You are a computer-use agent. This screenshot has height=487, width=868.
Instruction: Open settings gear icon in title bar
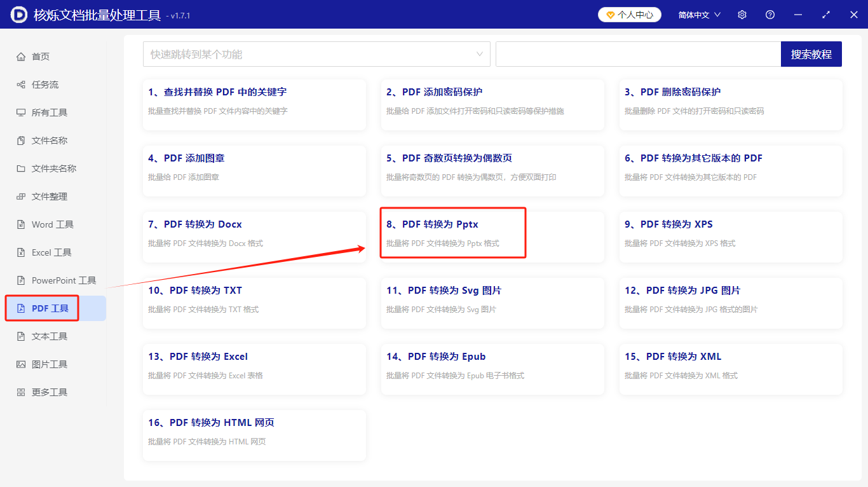tap(742, 15)
